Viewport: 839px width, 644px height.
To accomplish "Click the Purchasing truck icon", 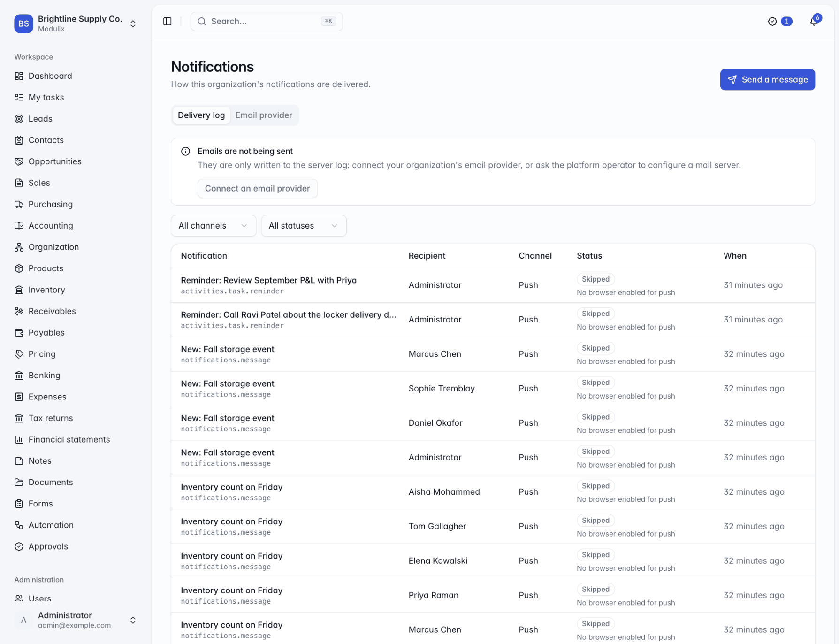I will coord(19,204).
